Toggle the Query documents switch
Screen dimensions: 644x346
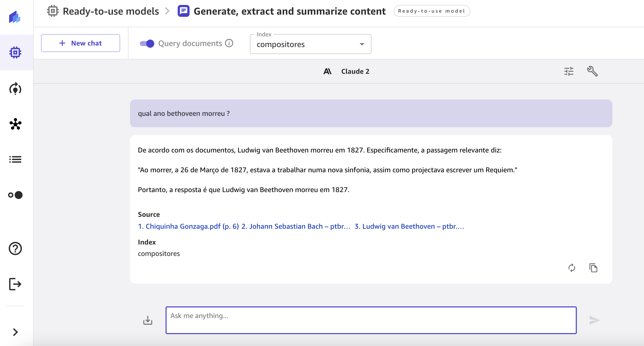tap(147, 44)
